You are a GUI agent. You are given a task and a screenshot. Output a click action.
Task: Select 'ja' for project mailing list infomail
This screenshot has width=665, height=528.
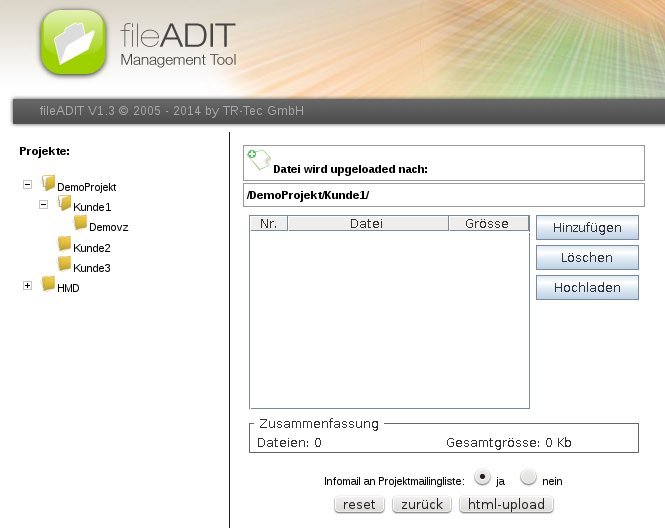[x=483, y=478]
